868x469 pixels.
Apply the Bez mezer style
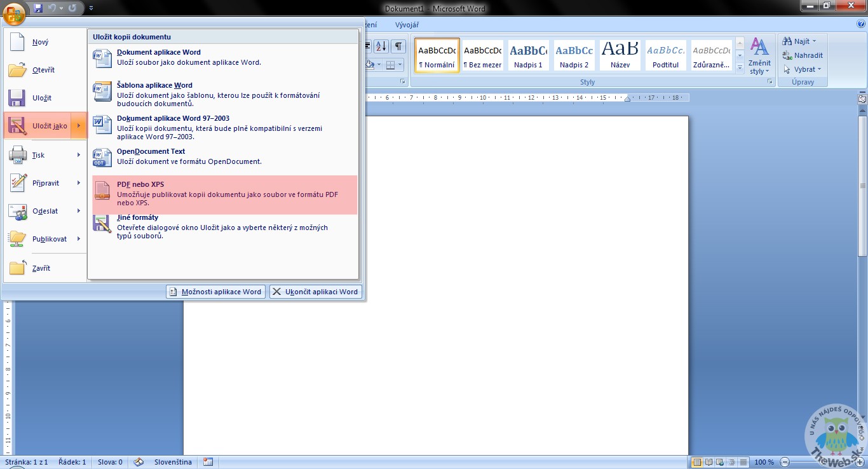482,55
